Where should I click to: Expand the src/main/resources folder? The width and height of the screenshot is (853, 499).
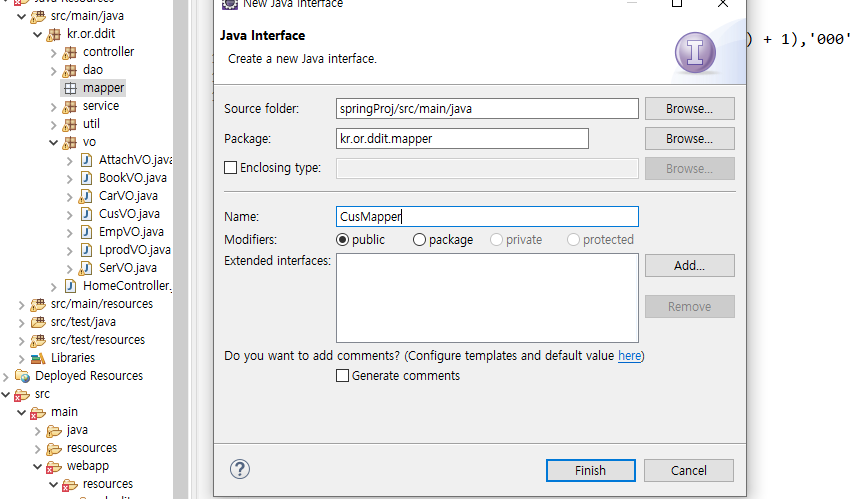(22, 304)
